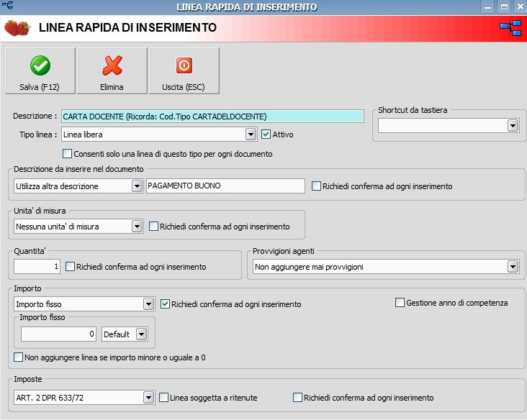Image resolution: width=527 pixels, height=420 pixels.
Task: Open the Default dropdown beside importo value
Action: (142, 334)
